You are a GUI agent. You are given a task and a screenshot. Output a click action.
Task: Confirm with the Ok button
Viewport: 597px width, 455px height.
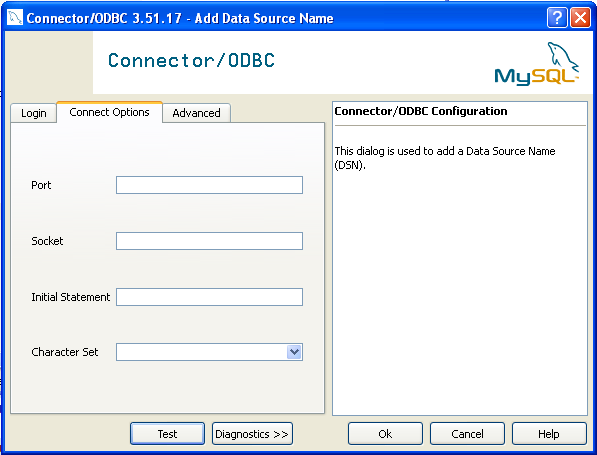coord(385,434)
